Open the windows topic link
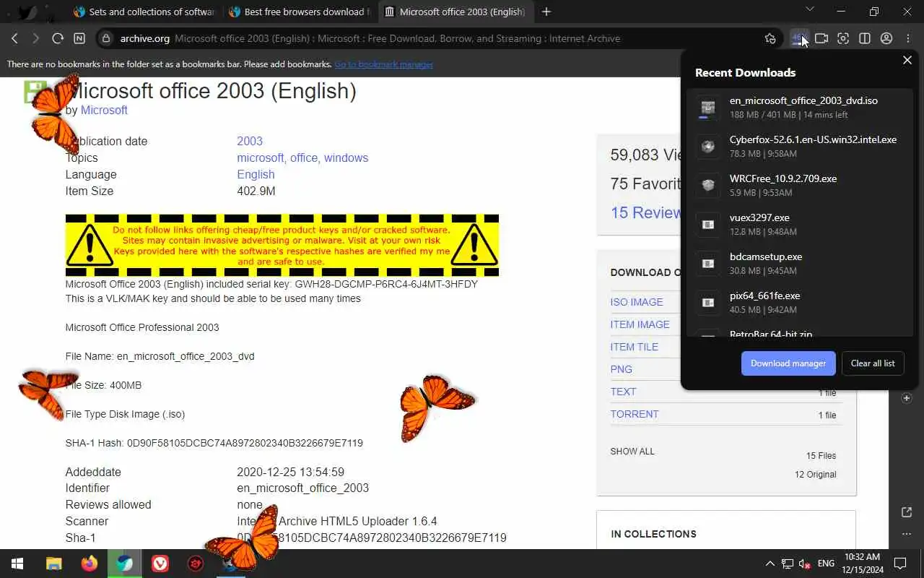This screenshot has height=578, width=924. point(346,158)
